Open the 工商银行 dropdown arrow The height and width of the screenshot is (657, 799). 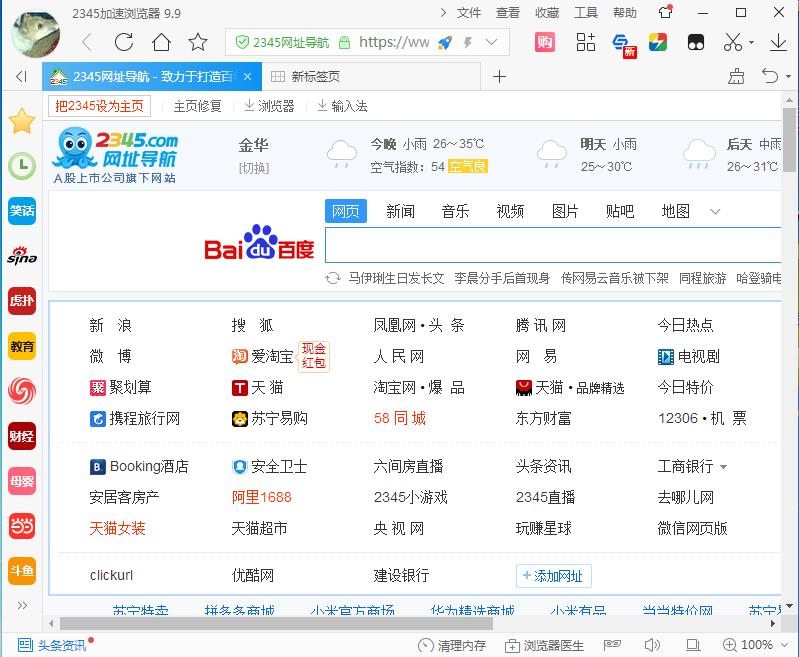click(723, 467)
